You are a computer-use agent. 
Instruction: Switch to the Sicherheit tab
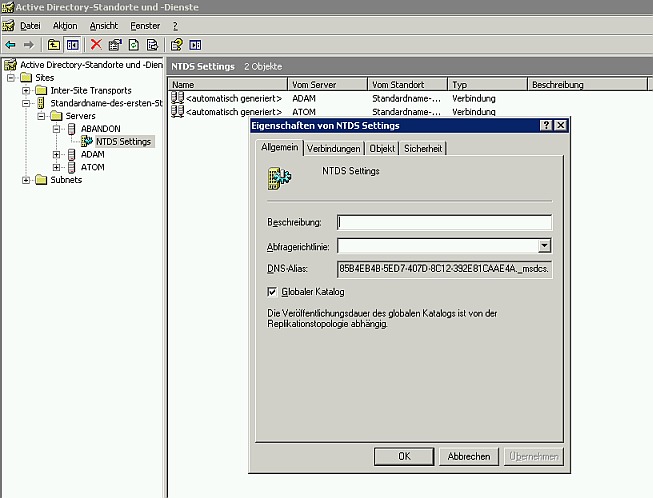423,148
